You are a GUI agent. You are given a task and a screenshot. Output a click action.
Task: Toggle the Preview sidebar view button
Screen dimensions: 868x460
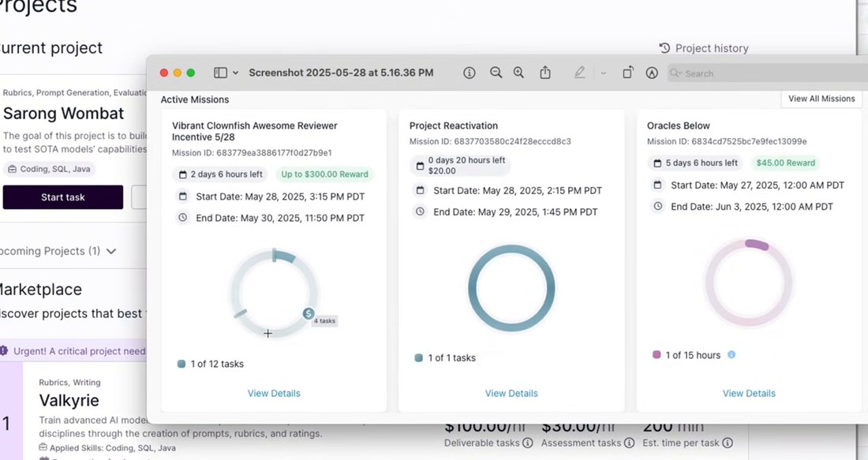click(220, 73)
